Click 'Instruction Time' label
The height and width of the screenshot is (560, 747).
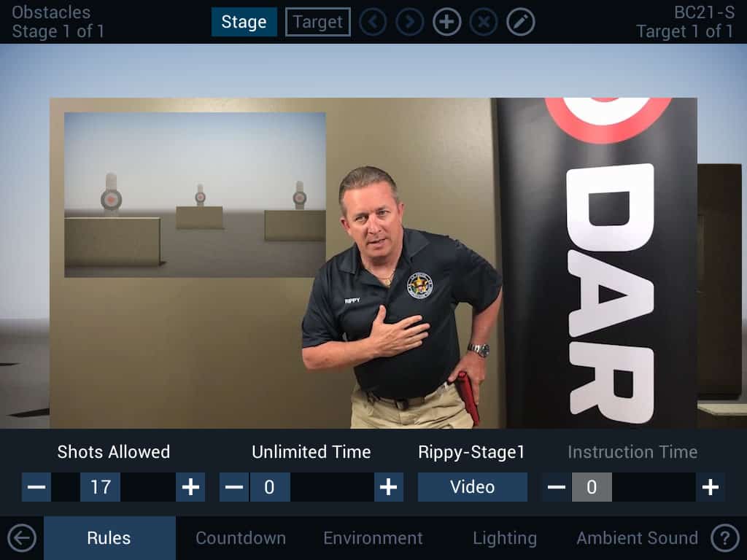click(632, 452)
